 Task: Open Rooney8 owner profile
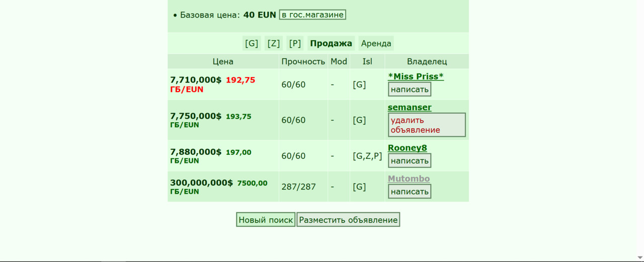(x=408, y=148)
